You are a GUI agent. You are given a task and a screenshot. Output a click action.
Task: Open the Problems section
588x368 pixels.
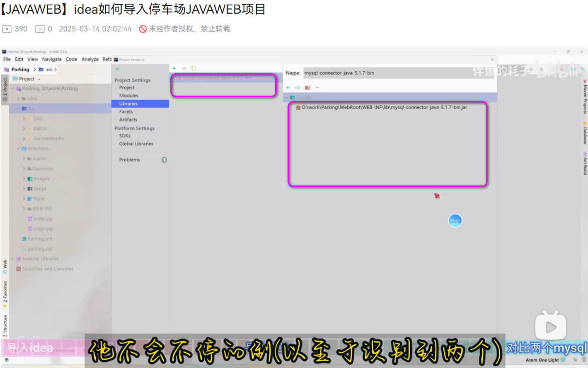(x=130, y=160)
